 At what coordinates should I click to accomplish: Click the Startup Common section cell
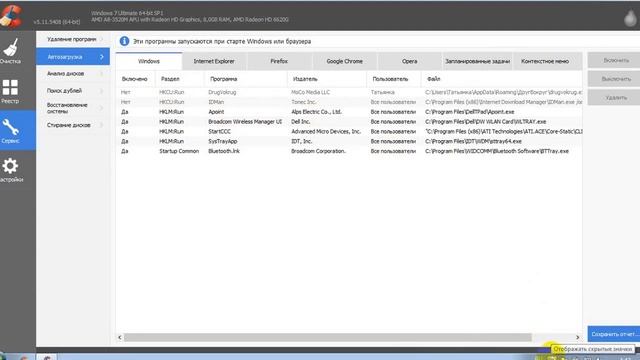179,151
